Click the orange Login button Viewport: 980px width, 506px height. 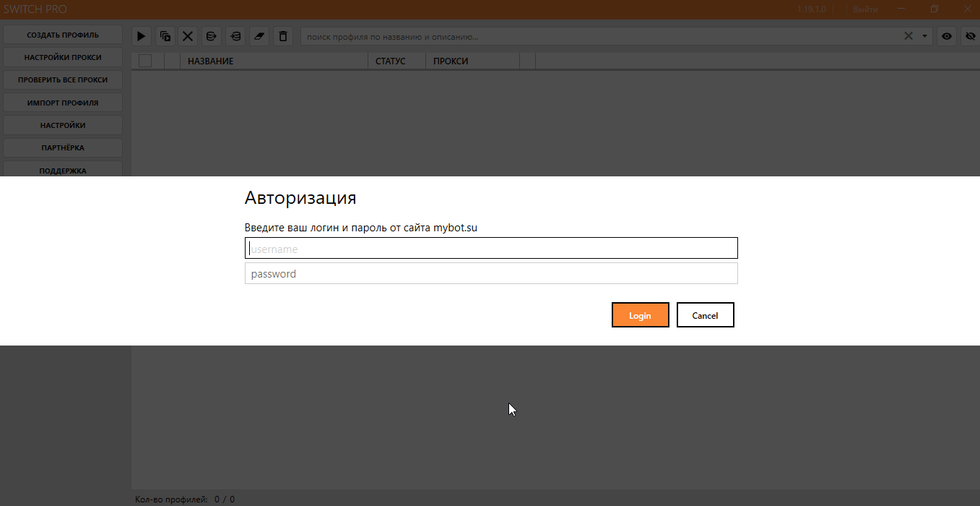pos(640,315)
